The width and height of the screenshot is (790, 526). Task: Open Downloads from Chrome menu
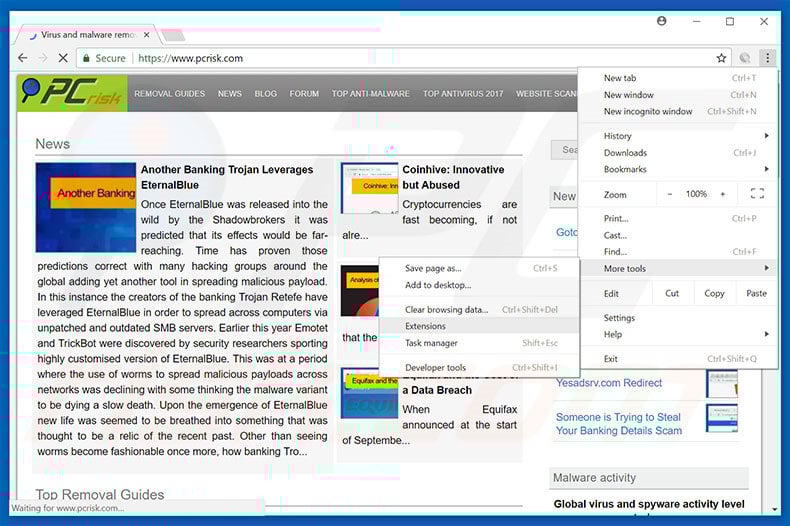point(678,153)
